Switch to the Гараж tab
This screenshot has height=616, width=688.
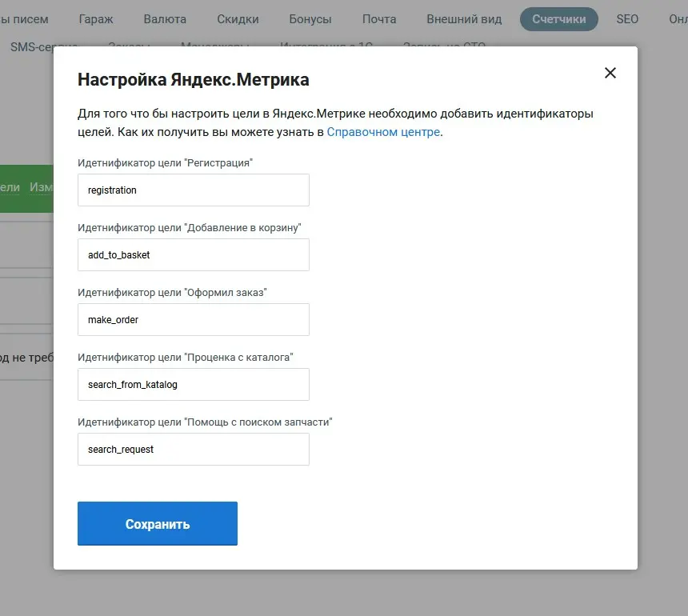(96, 19)
